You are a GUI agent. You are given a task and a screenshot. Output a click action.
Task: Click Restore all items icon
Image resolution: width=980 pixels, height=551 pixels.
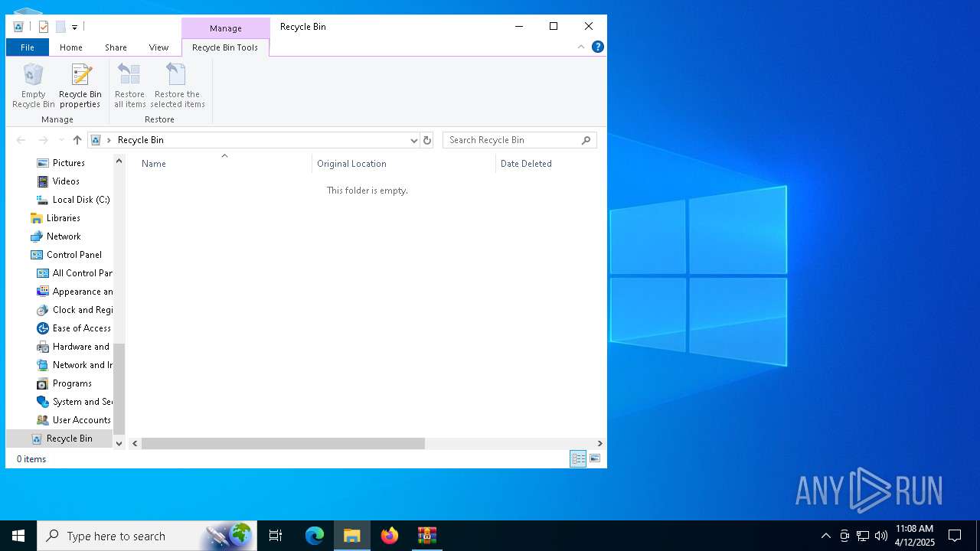pyautogui.click(x=129, y=86)
